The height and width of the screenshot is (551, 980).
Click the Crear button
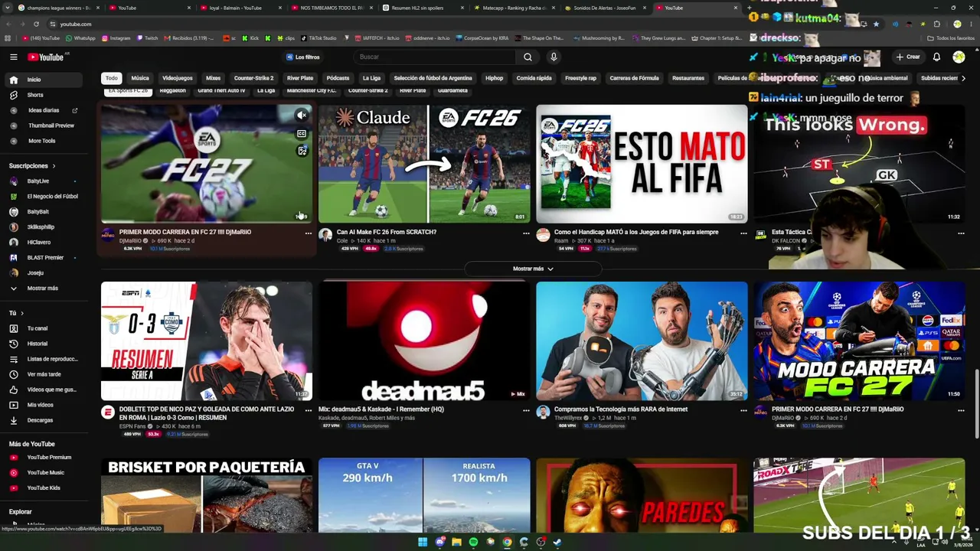point(908,57)
